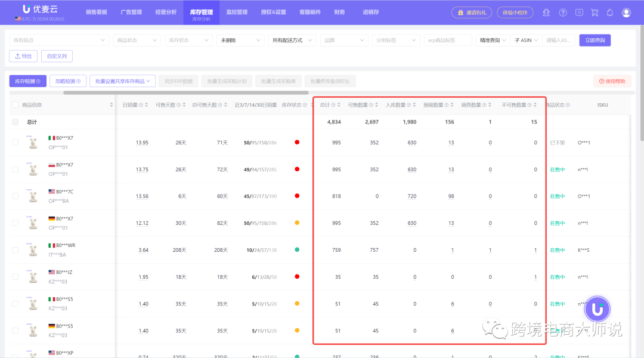Open the user avatar icon

coord(627,12)
